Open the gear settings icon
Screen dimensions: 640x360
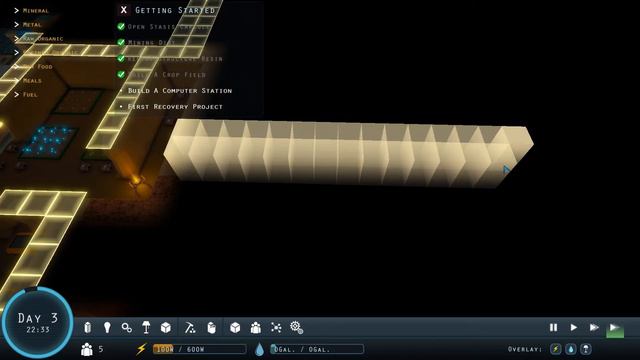(296, 327)
